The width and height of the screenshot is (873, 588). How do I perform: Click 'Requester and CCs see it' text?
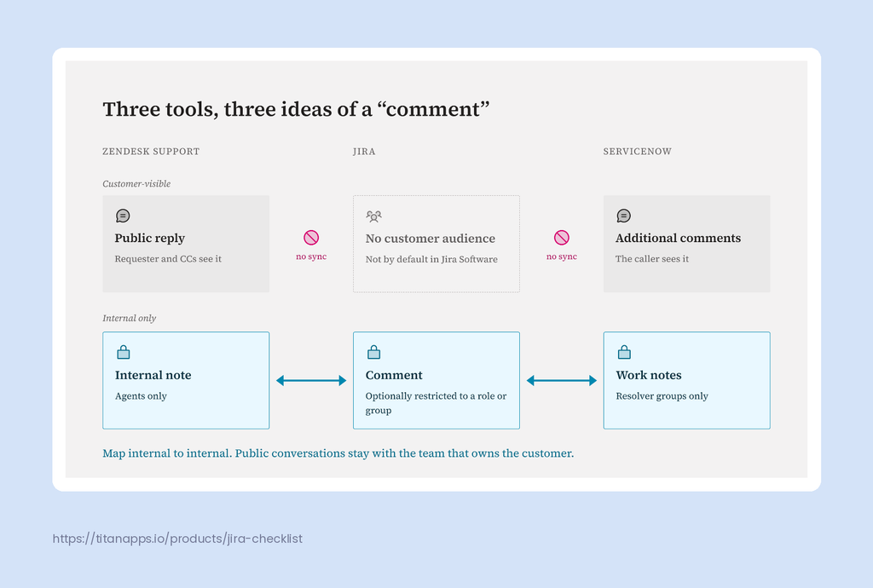point(168,259)
